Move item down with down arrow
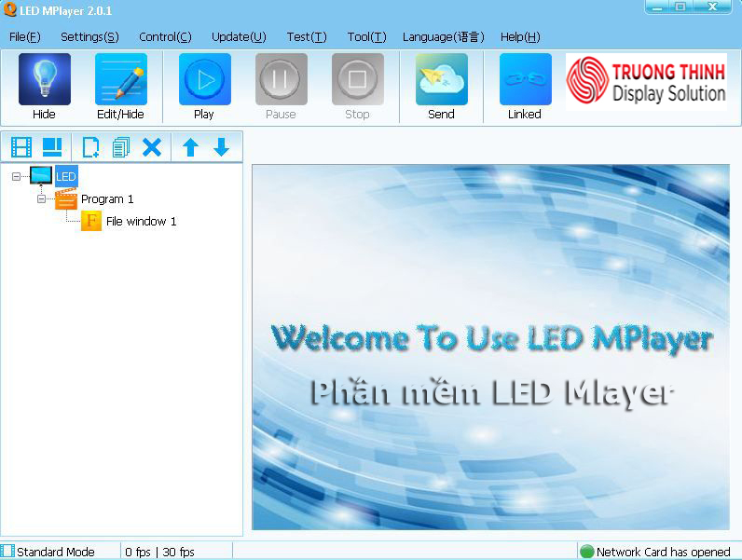Screen dimensions: 742x560 [222, 147]
